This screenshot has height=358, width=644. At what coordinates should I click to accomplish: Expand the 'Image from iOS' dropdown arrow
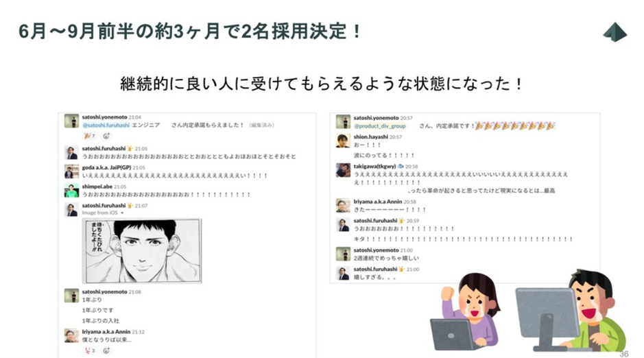click(122, 213)
